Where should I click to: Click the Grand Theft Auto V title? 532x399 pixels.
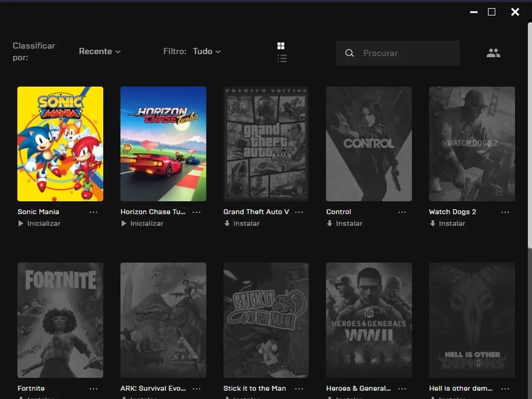tap(256, 212)
